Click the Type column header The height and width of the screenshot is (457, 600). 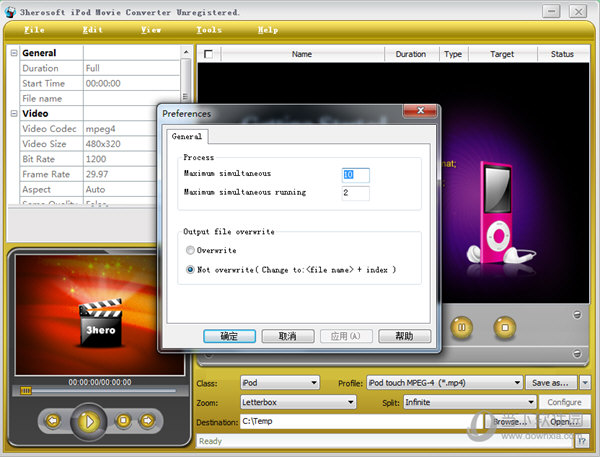[453, 54]
